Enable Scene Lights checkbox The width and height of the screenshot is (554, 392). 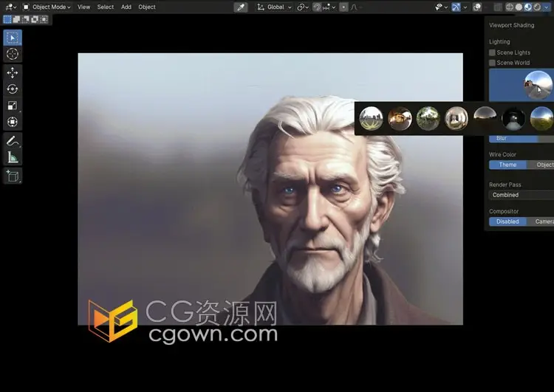(x=492, y=52)
